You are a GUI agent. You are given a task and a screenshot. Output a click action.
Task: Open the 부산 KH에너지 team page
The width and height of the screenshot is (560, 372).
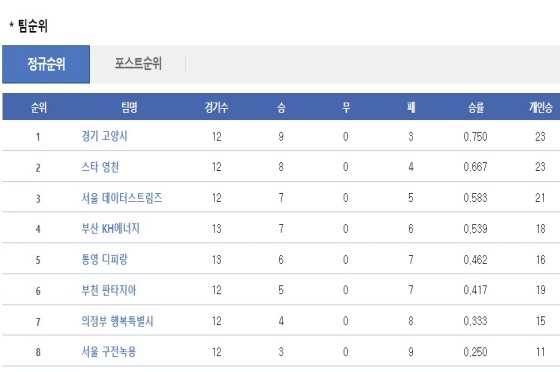click(110, 228)
